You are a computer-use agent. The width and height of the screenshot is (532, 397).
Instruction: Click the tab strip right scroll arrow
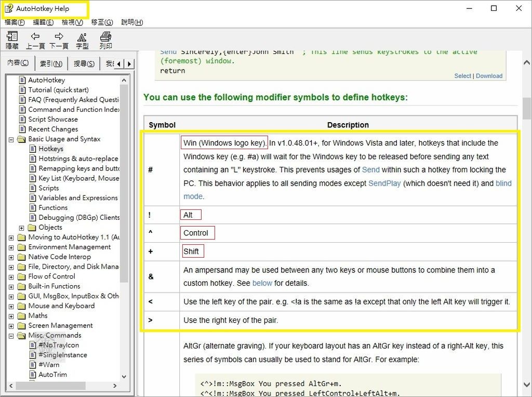pyautogui.click(x=129, y=64)
